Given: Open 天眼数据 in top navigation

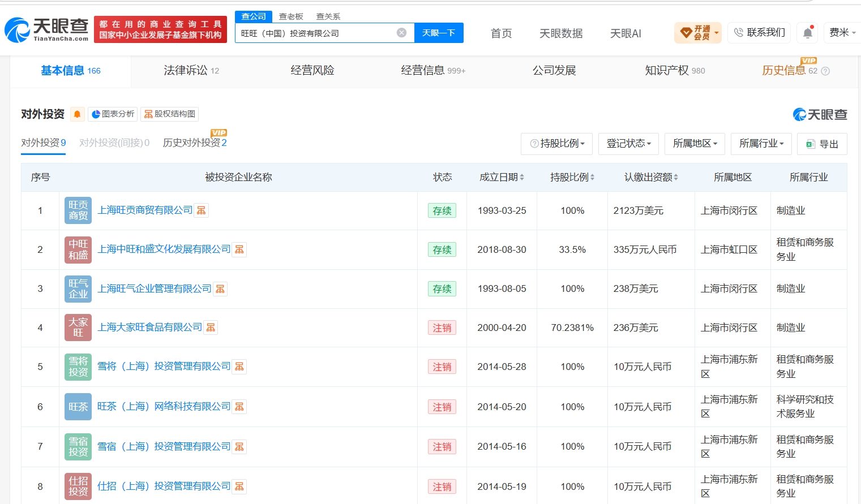Looking at the screenshot, I should [561, 33].
